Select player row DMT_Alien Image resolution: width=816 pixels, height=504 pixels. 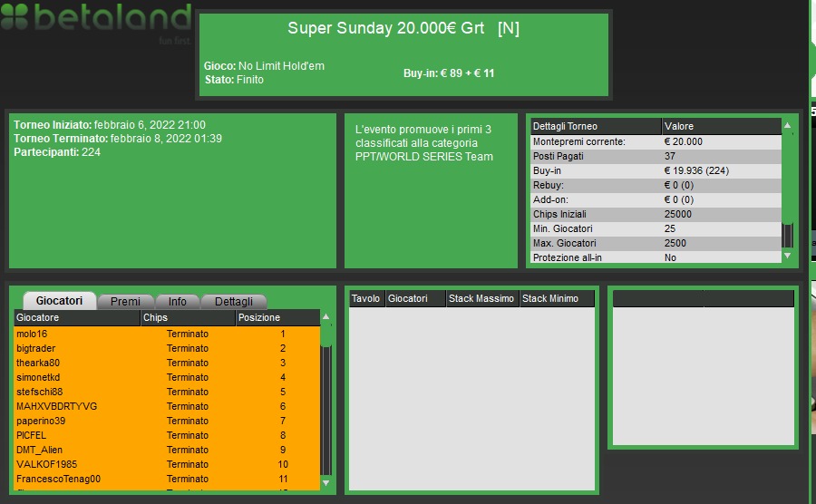pyautogui.click(x=167, y=451)
